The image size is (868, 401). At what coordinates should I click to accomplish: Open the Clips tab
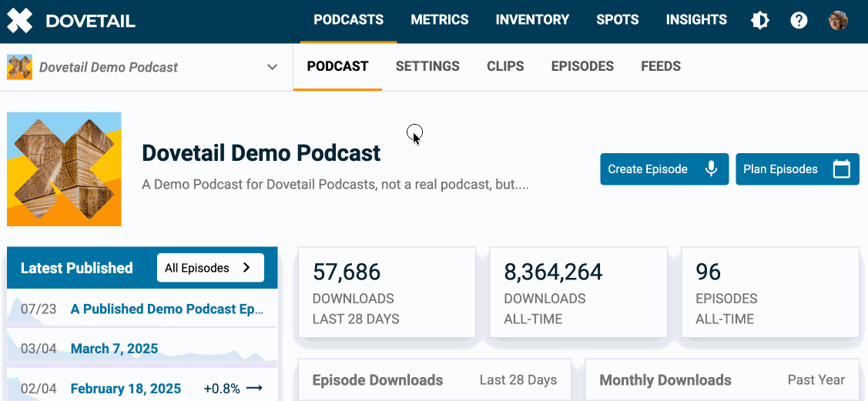click(505, 66)
